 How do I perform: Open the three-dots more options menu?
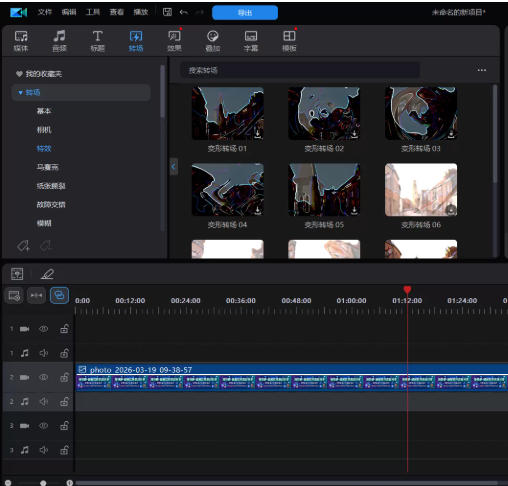(482, 70)
